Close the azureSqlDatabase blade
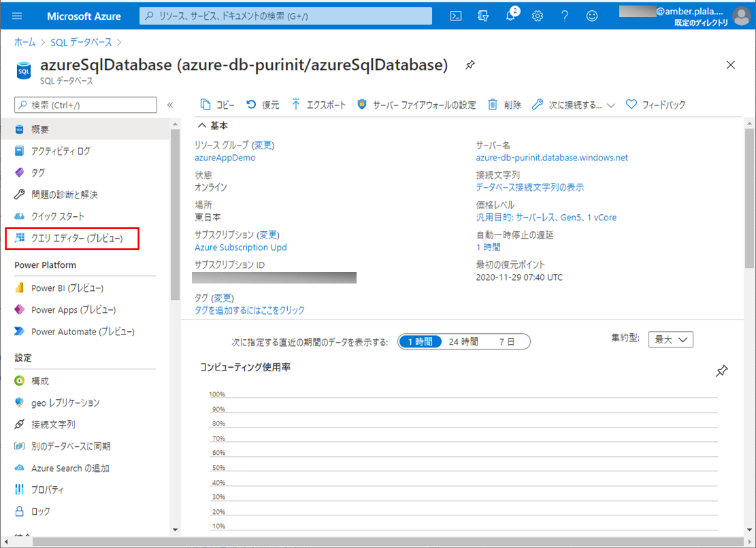756x548 pixels. (731, 65)
